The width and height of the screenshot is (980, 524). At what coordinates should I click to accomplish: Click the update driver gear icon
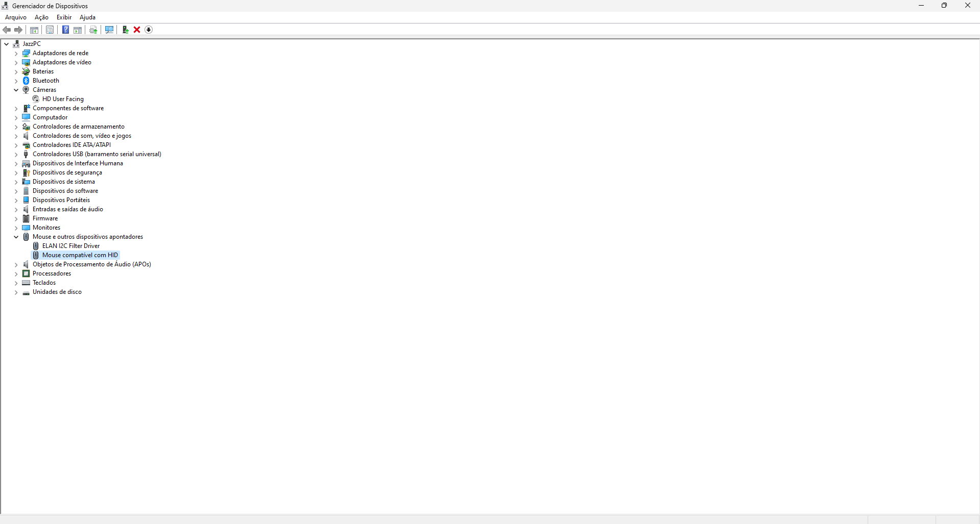pos(93,30)
